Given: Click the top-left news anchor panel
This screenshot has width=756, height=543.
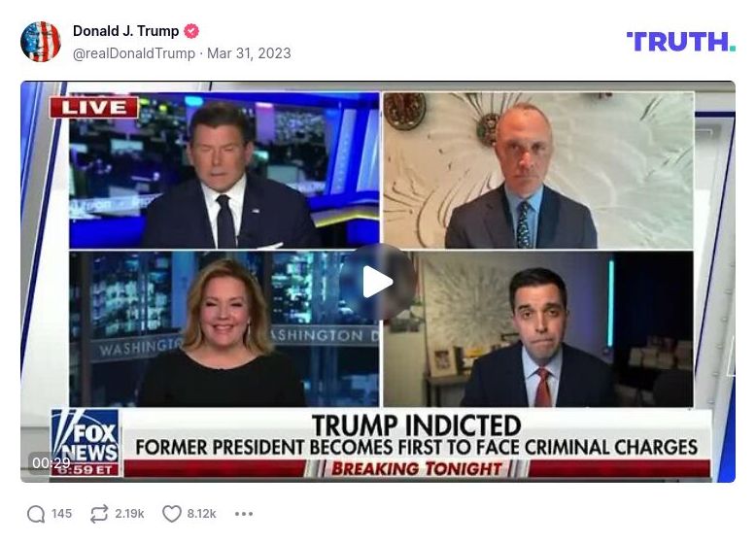Looking at the screenshot, I should (x=224, y=170).
